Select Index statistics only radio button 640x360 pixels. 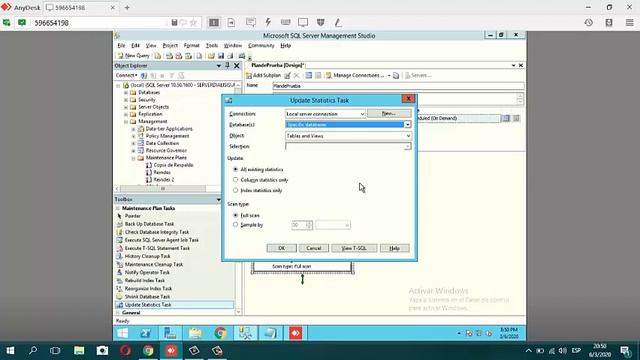click(x=236, y=190)
